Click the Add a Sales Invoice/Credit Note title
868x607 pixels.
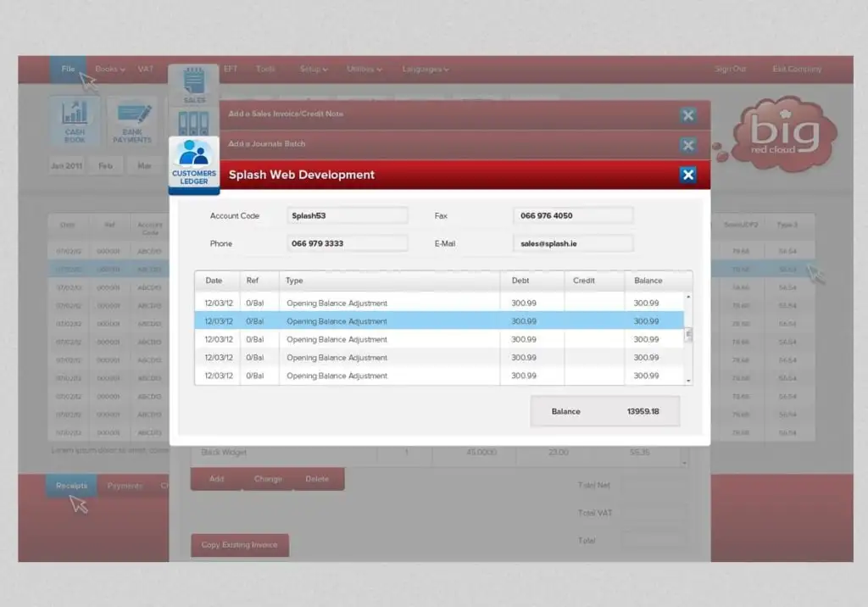pyautogui.click(x=286, y=114)
